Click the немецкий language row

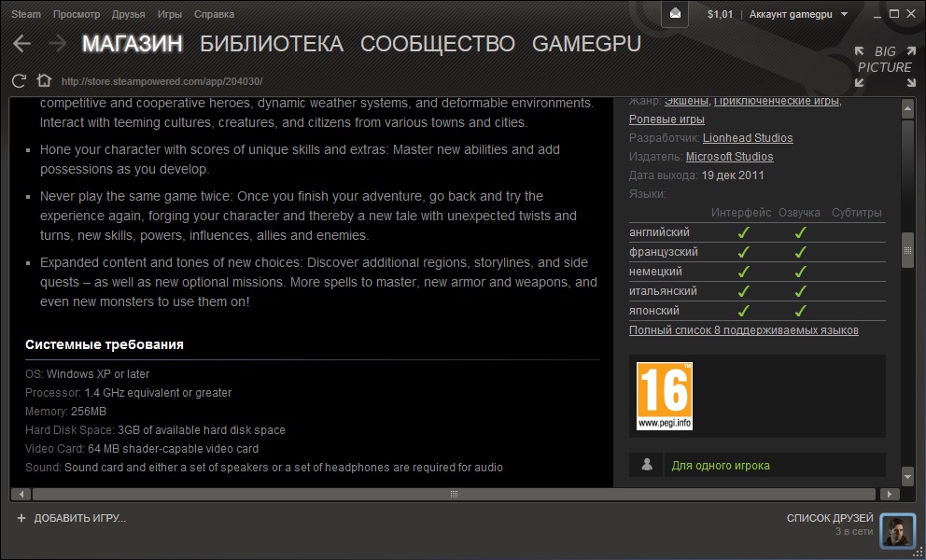point(757,272)
